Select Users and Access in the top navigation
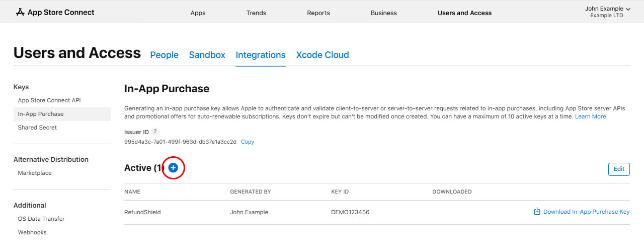Viewport: 644px width, 252px height. tap(464, 13)
